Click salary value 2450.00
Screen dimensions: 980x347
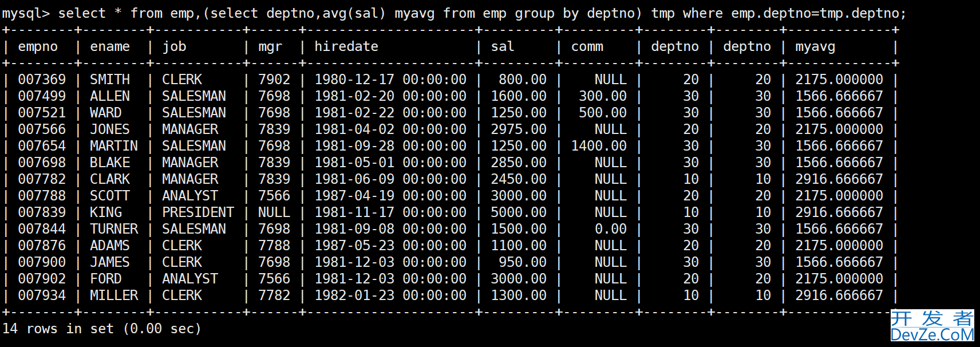coord(519,179)
